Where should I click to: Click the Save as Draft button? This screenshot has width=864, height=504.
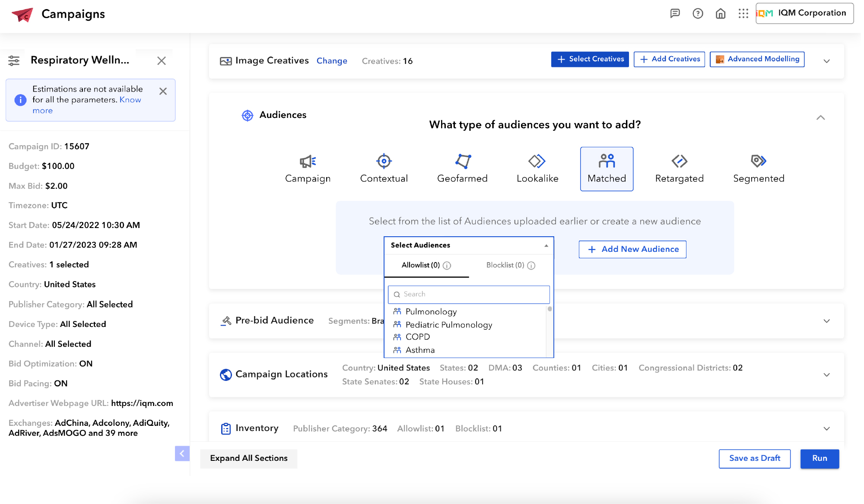[754, 458]
